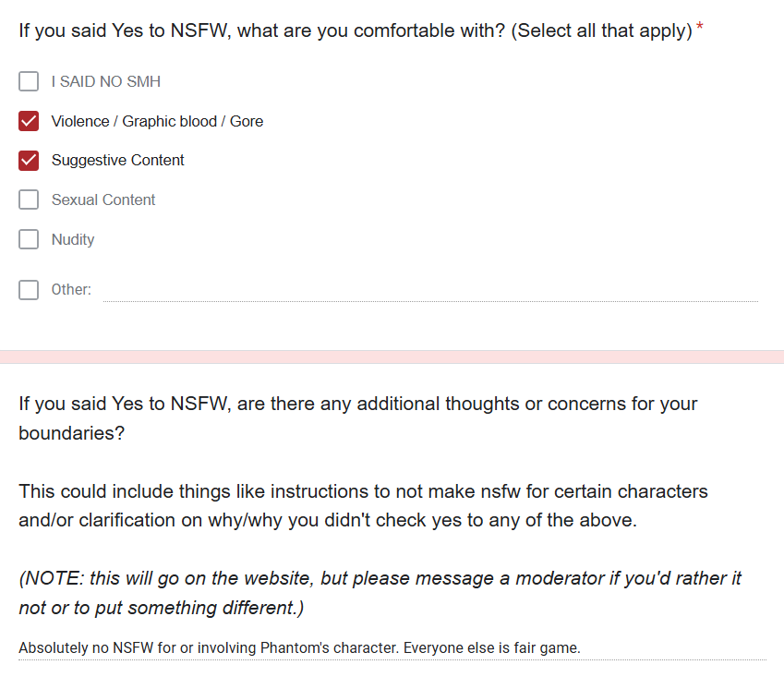
Task: Click the "Sexual Content" option label
Action: pos(103,199)
